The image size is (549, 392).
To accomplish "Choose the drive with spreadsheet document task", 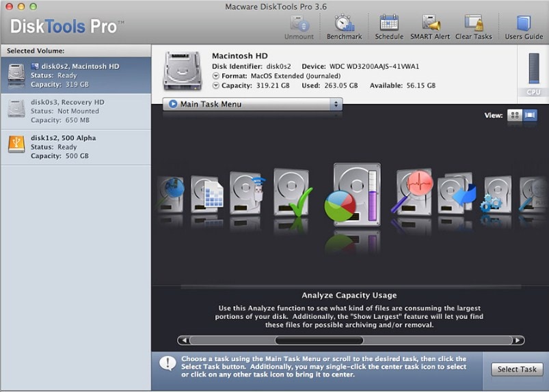I will click(206, 194).
